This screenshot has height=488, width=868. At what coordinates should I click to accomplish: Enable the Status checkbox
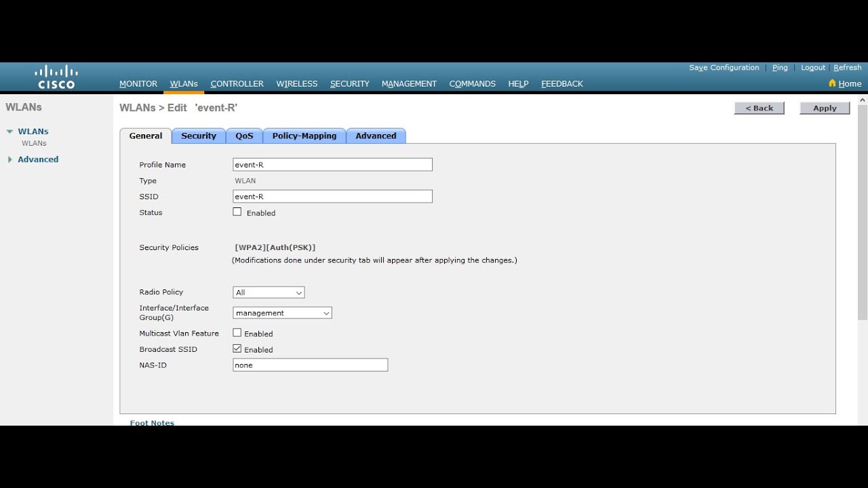(x=237, y=212)
